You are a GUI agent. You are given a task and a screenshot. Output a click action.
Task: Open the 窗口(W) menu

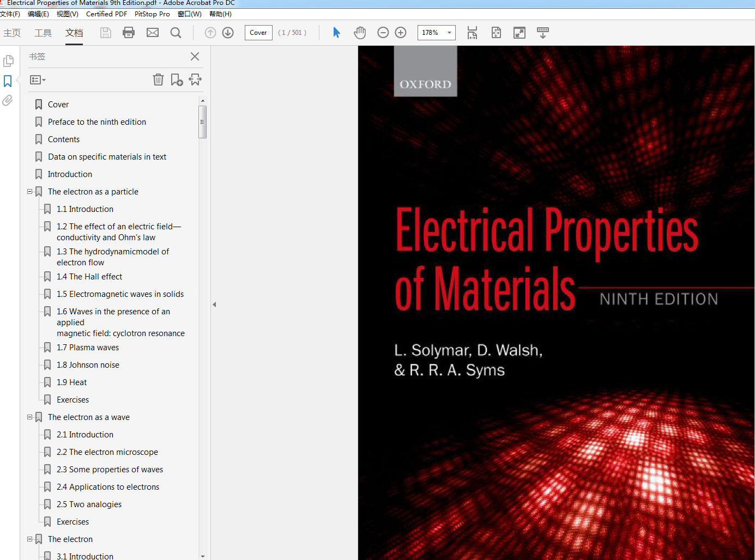click(x=190, y=14)
